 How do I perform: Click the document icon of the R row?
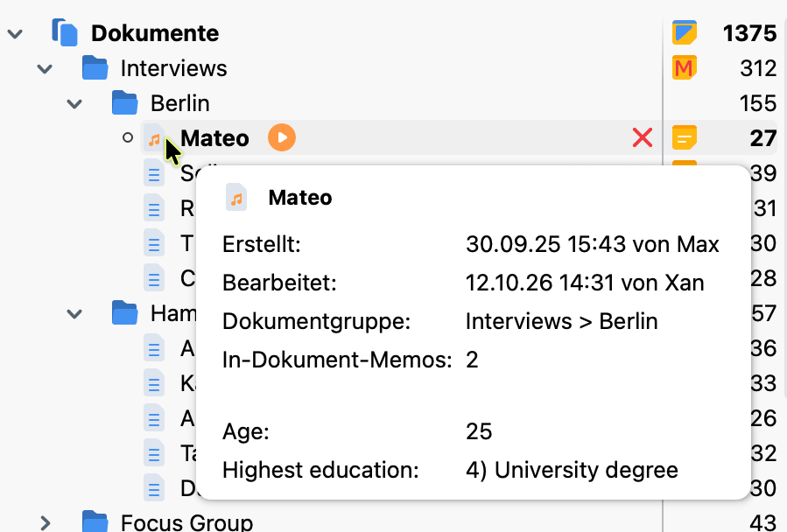153,207
